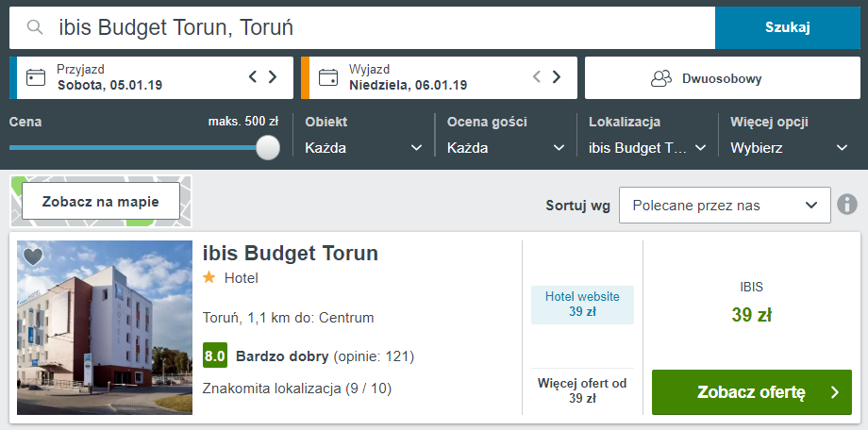Click 'Znakomita lokalizacja (9 / 10)' text
Viewport: 868px width, 430px height.
(x=297, y=389)
